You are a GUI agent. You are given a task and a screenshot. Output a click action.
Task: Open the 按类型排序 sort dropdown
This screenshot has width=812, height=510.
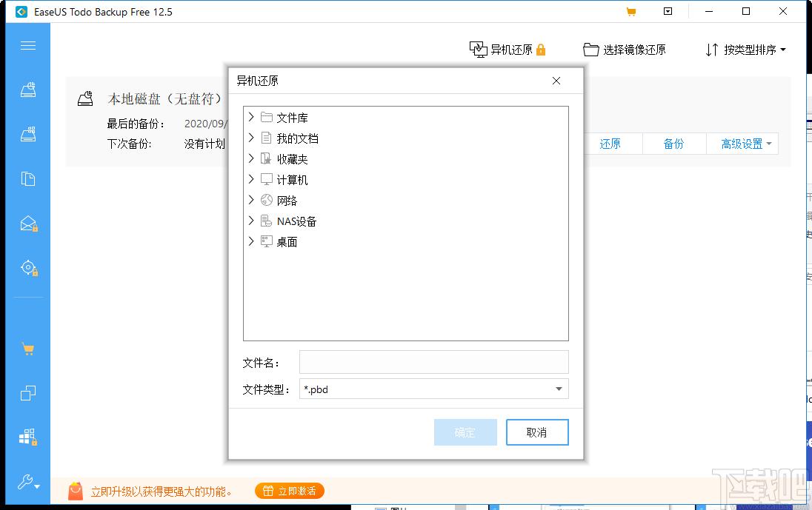coord(746,50)
